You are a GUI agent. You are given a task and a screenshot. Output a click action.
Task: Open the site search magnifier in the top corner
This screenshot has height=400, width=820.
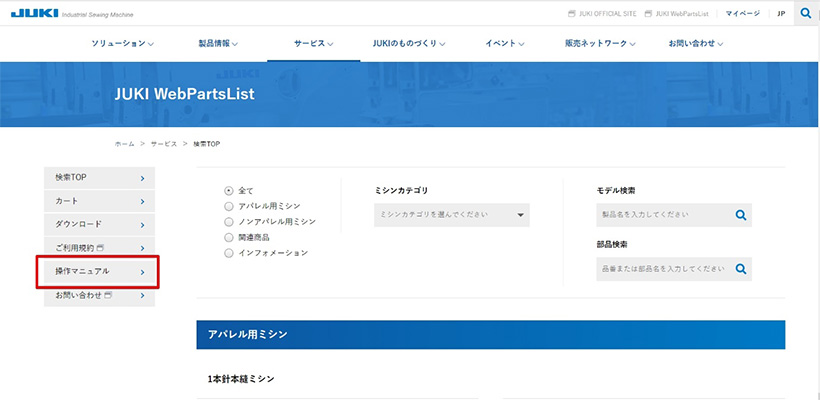pyautogui.click(x=806, y=13)
